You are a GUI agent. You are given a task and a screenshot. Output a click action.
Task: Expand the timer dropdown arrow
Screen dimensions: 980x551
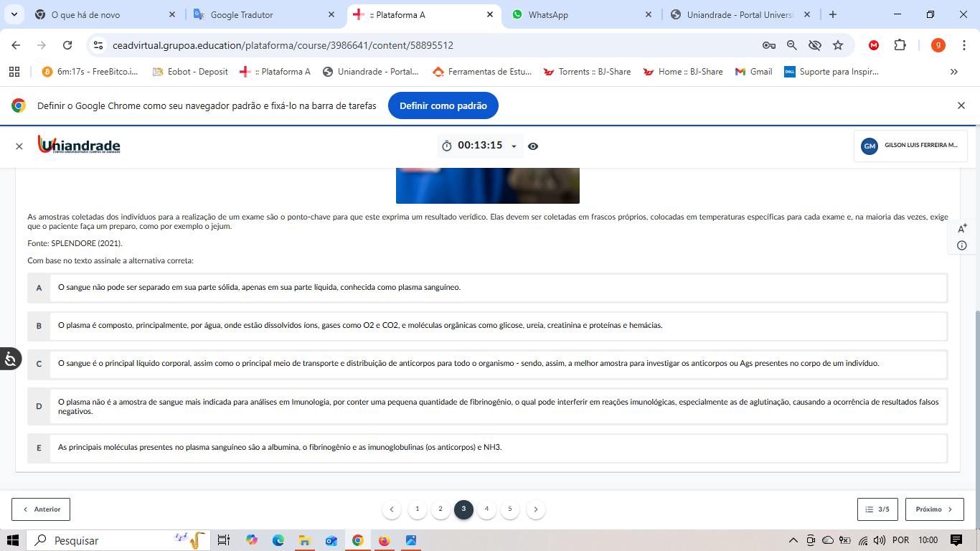coord(514,146)
